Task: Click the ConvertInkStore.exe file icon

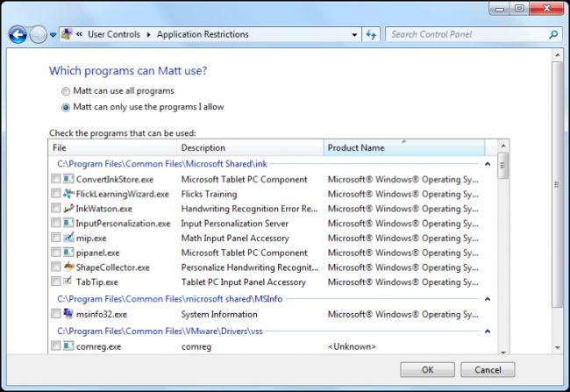Action: point(68,179)
